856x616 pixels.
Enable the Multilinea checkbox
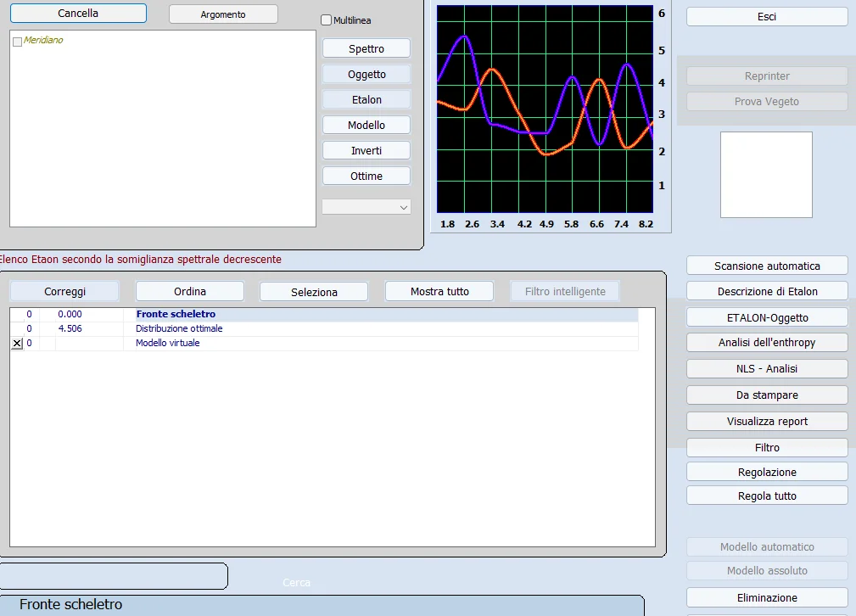(x=327, y=20)
